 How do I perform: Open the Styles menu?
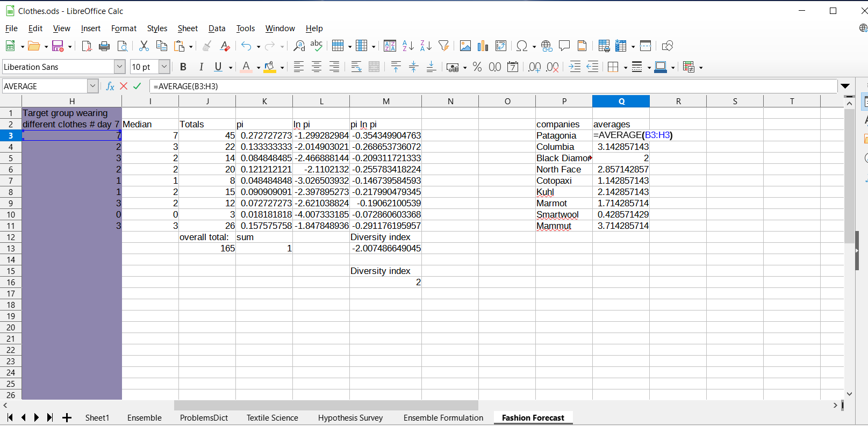(x=157, y=28)
